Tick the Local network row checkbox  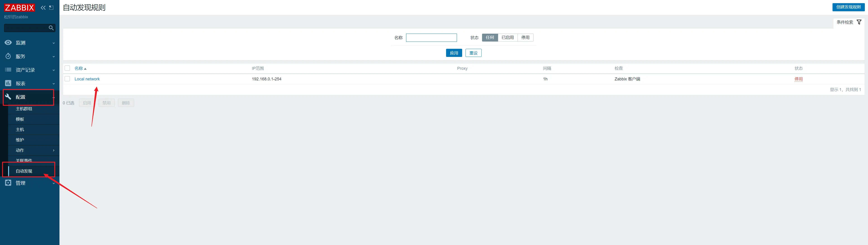[x=67, y=79]
